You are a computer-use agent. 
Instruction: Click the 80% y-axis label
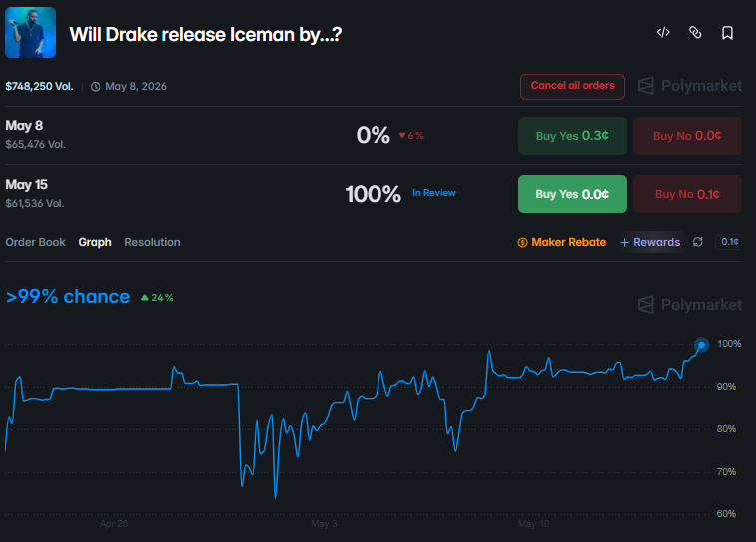tap(727, 429)
